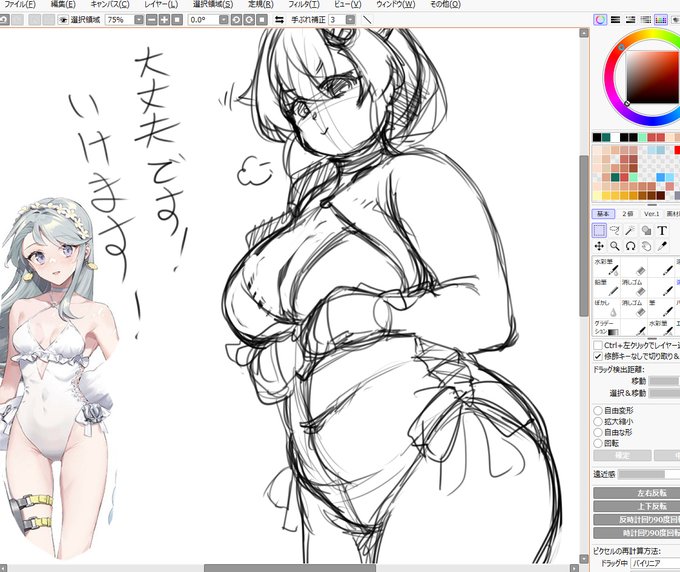Viewport: 680px width, 572px height.
Task: Reset canvas rotation
Action: pos(262,20)
